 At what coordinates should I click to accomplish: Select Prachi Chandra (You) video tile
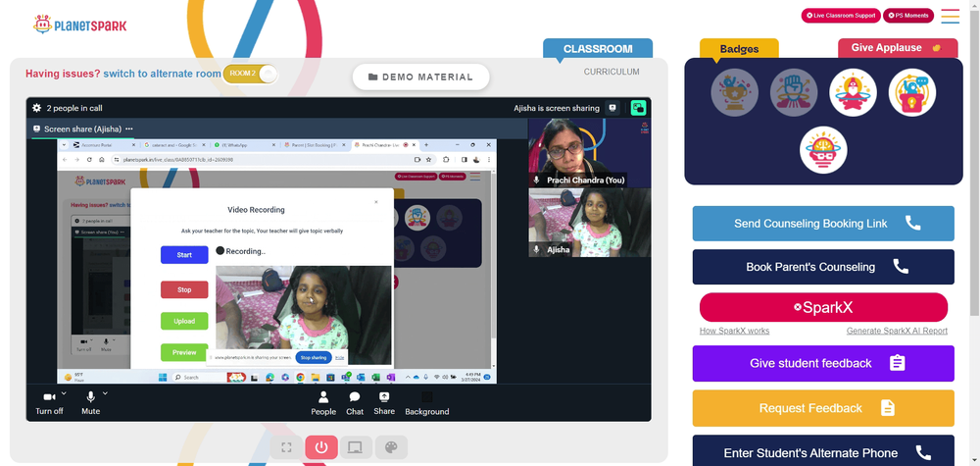click(589, 153)
